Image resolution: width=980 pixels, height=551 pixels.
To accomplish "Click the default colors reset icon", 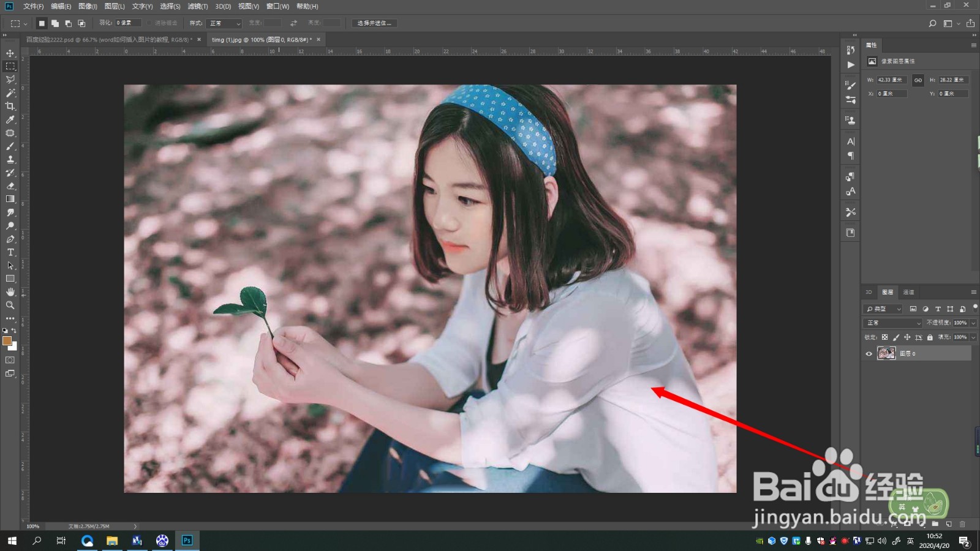I will (6, 331).
